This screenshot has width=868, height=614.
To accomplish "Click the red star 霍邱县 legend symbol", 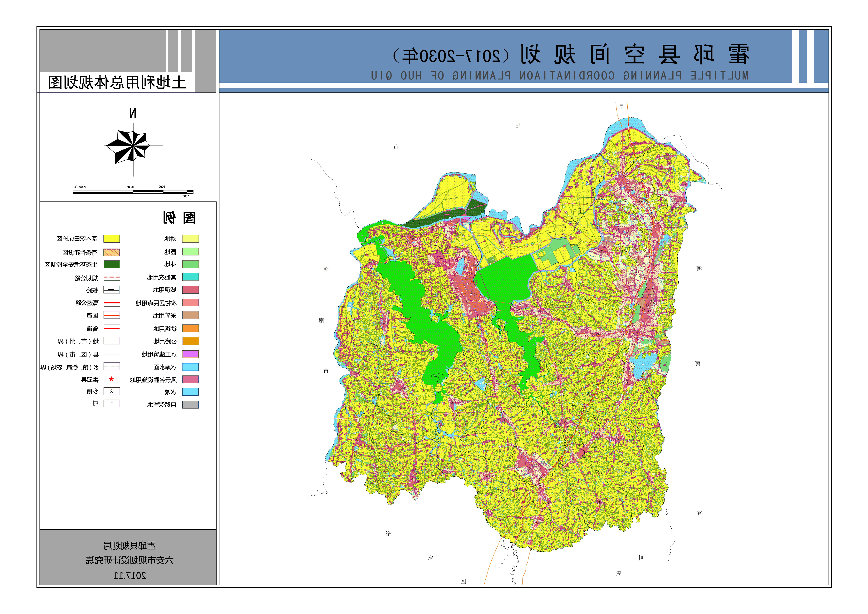I will coord(111,379).
